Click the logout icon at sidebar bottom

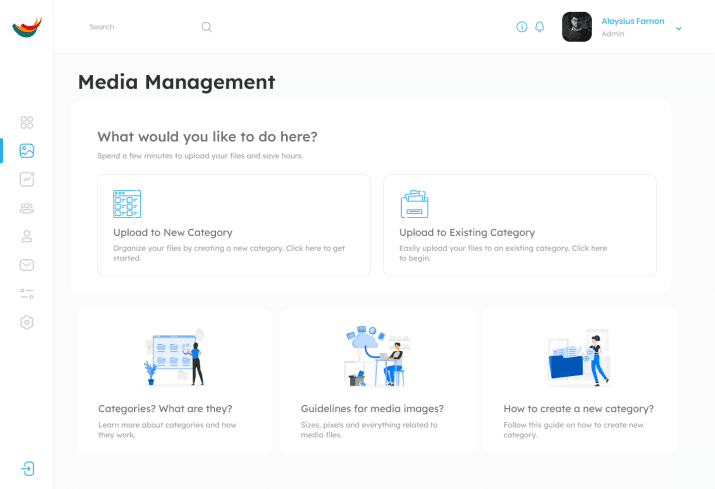pos(28,468)
